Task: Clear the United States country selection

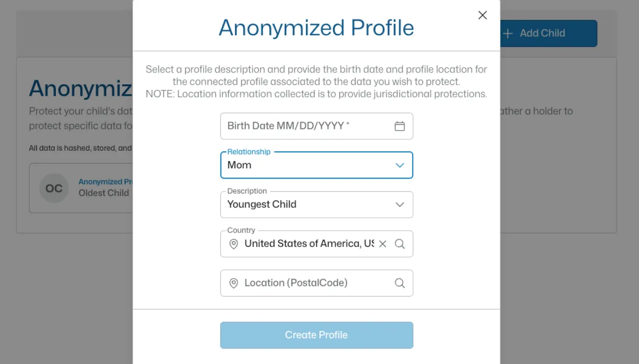Action: [383, 243]
